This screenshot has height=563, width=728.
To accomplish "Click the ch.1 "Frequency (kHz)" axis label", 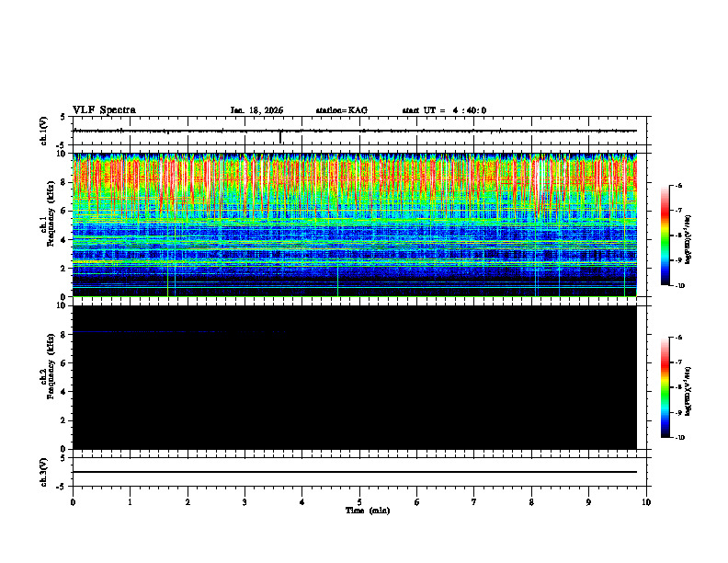I will pyautogui.click(x=51, y=214).
